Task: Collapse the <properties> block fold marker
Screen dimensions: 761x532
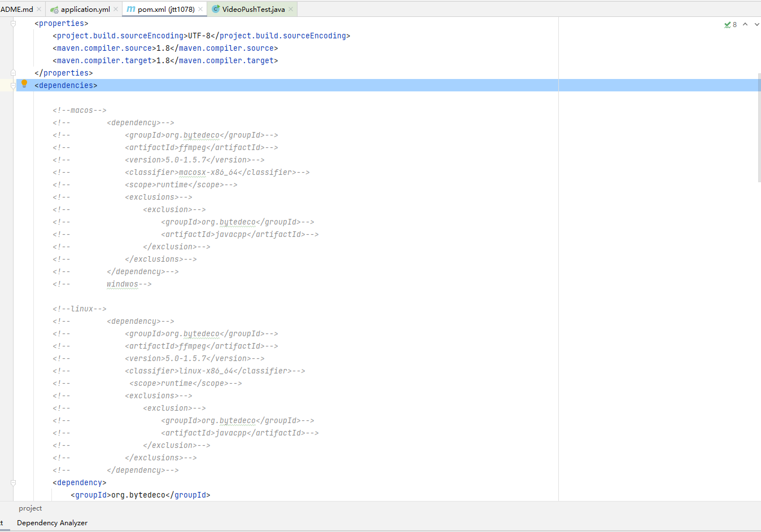Action: (x=13, y=23)
